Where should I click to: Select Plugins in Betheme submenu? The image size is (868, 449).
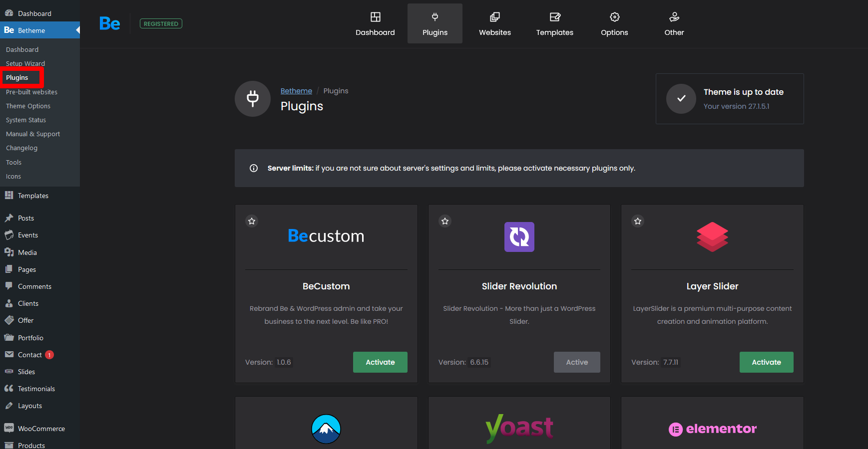[17, 78]
